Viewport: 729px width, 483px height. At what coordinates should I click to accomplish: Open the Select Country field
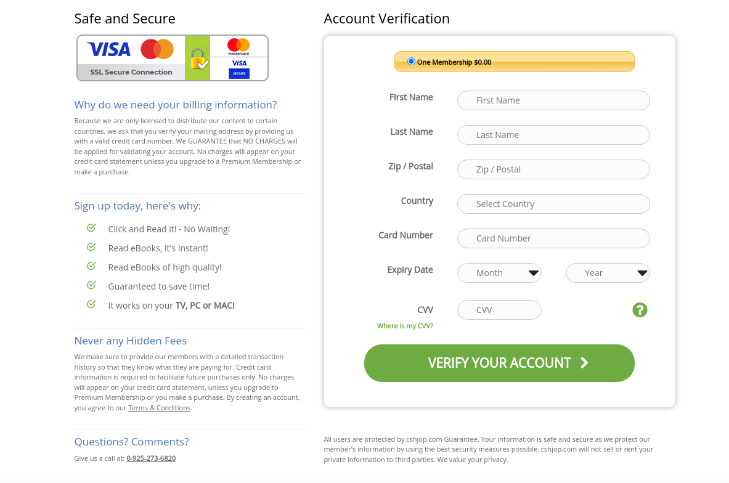pyautogui.click(x=553, y=204)
